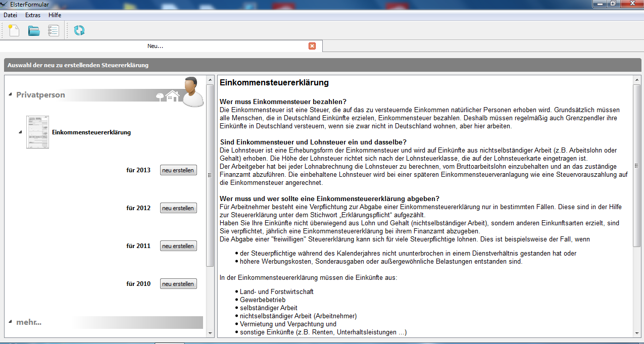Click the refresh arrows toolbar icon

pos(79,30)
